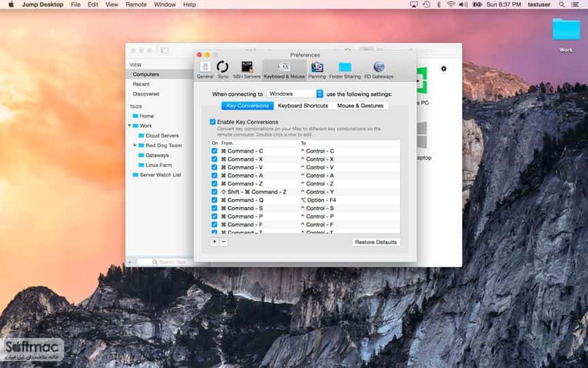
Task: Uncheck the Command - Z conversion
Action: [214, 183]
